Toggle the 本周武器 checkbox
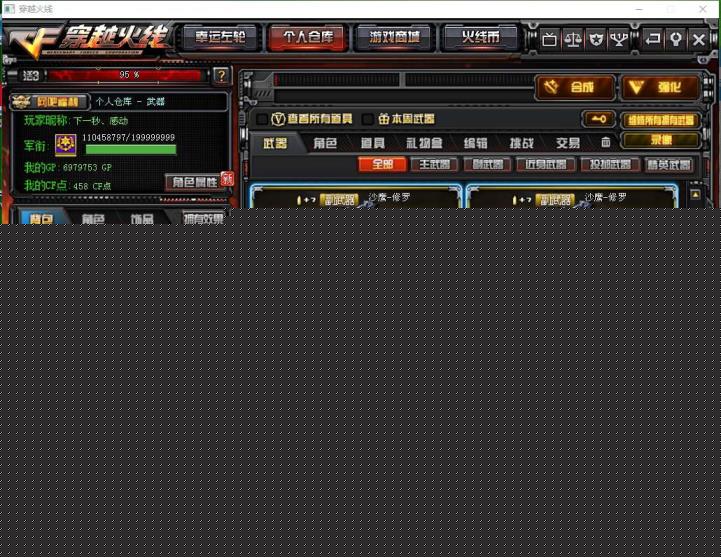721x557 pixels. point(368,120)
